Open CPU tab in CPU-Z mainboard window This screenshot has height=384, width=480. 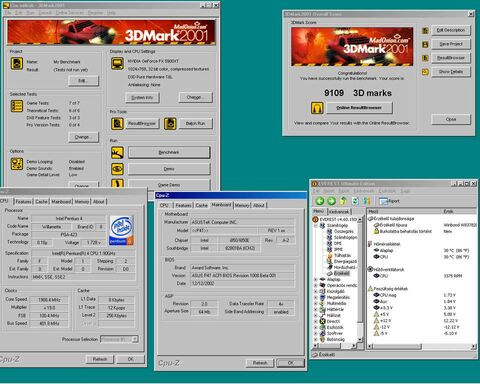164,205
